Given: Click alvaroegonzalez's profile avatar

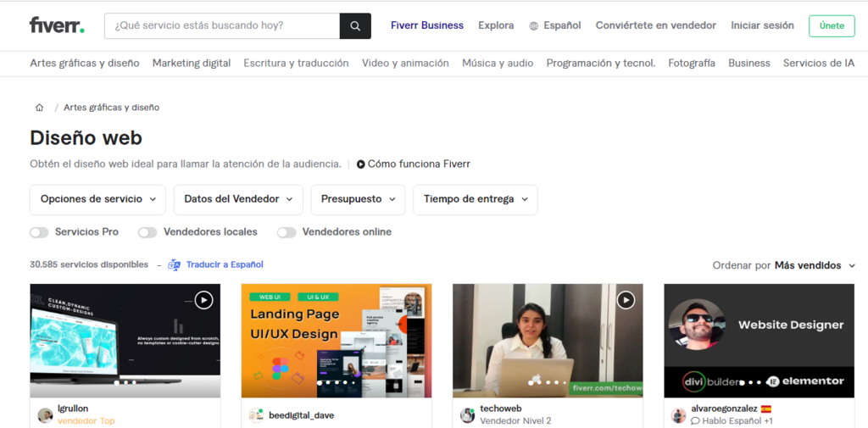Looking at the screenshot, I should pyautogui.click(x=679, y=415).
